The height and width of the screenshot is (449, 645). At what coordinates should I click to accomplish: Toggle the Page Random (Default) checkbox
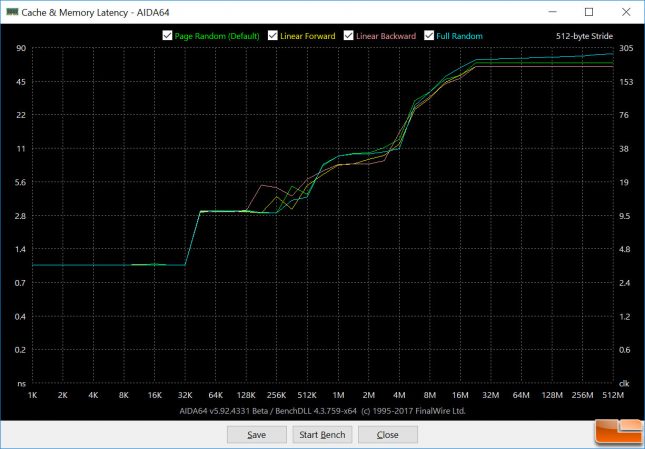(167, 36)
